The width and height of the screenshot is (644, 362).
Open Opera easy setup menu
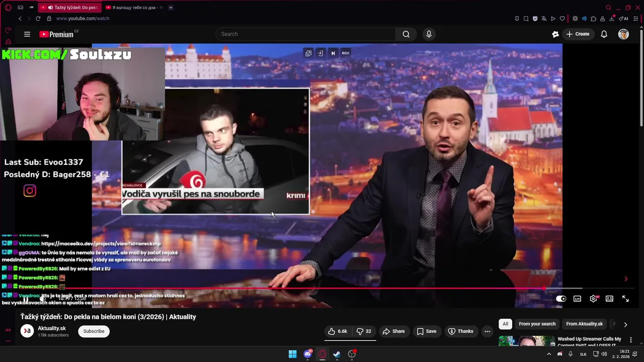(635, 19)
